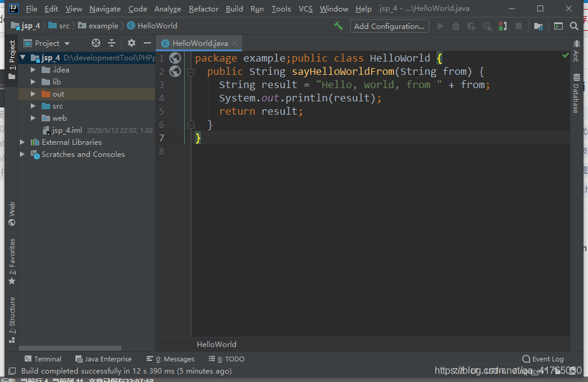Open the Refactor menu

[203, 8]
